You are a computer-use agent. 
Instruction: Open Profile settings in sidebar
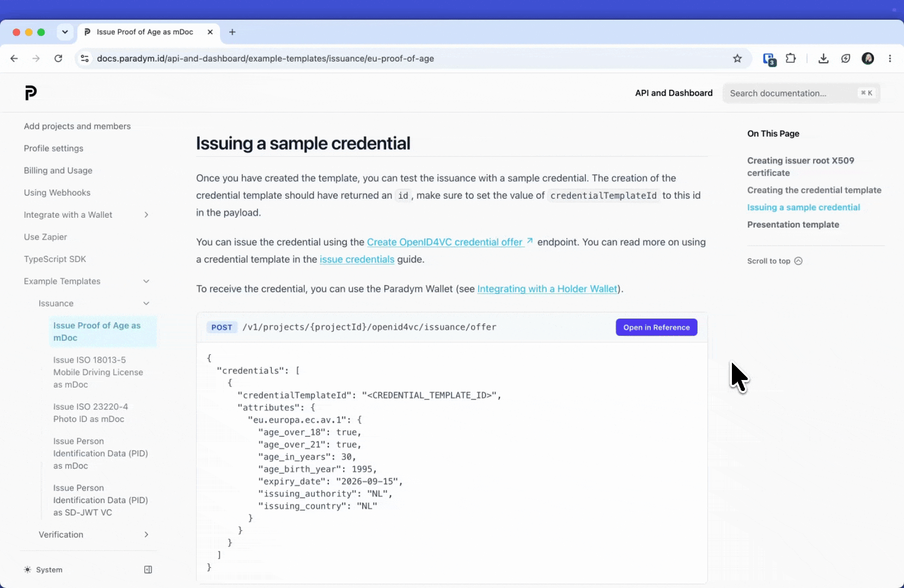[x=53, y=149]
